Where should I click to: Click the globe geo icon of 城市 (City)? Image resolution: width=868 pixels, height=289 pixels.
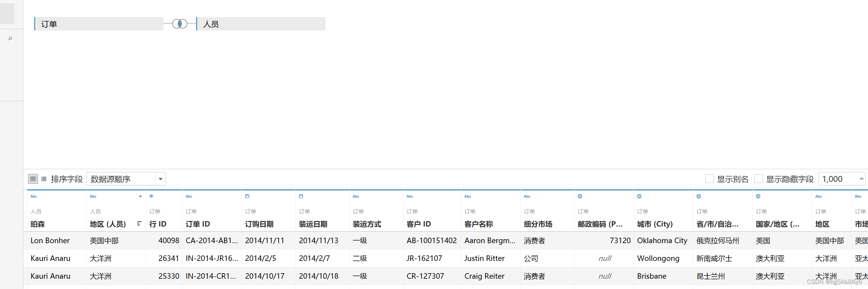[x=639, y=196]
